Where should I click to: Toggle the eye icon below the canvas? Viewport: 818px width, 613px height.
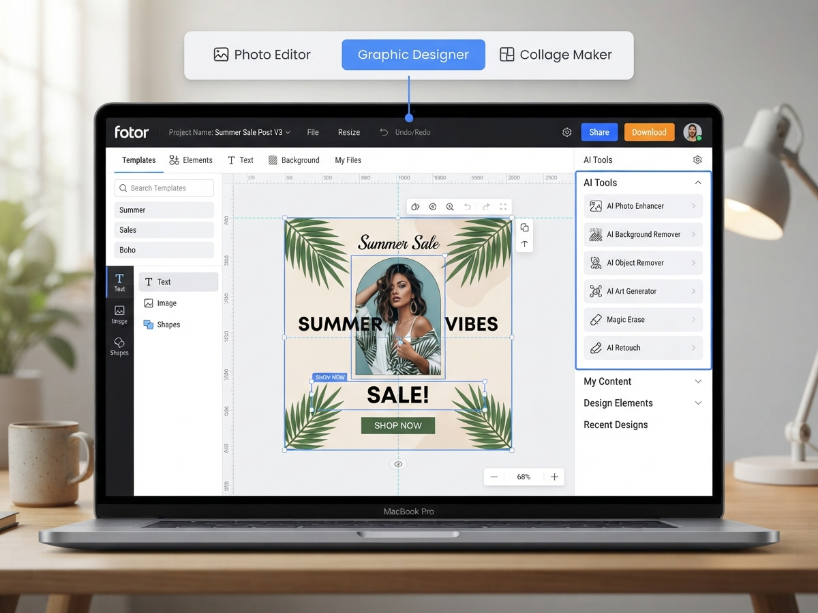[398, 464]
